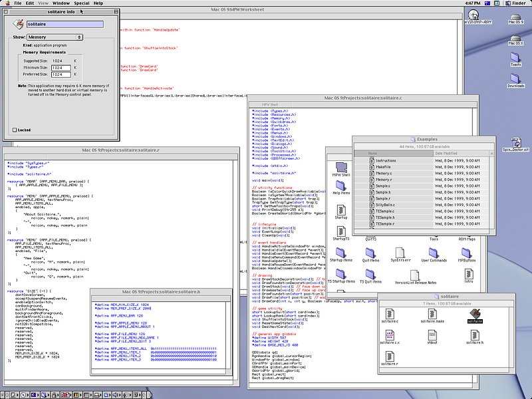The width and height of the screenshot is (532, 399).
Task: Select the VersionList Release Notes document
Action: pyautogui.click(x=416, y=277)
